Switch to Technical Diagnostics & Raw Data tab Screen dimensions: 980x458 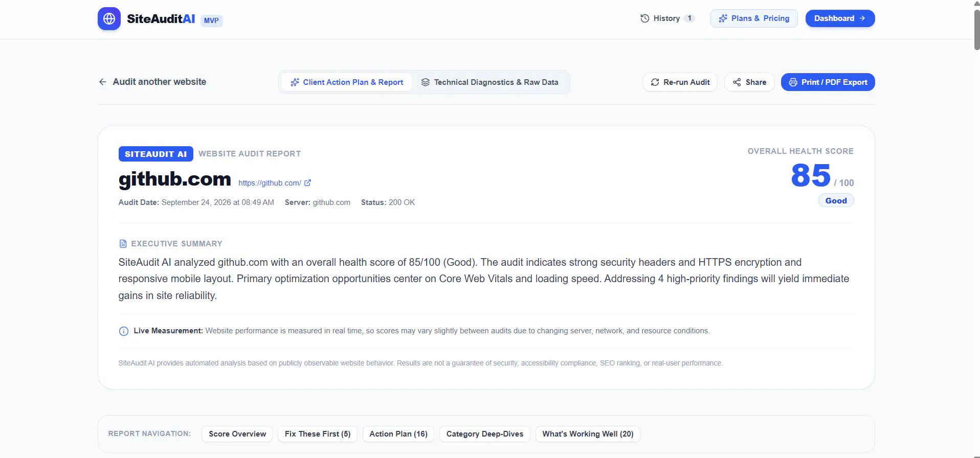[489, 82]
